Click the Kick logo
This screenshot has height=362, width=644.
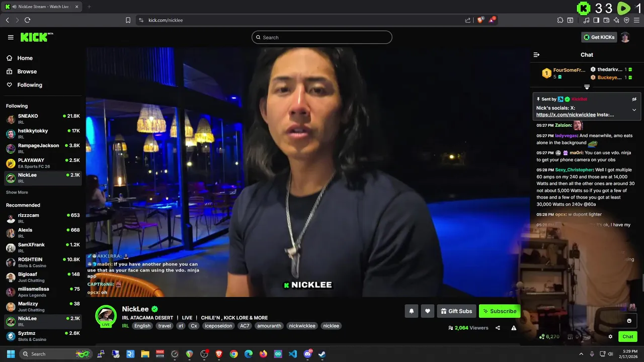[36, 37]
